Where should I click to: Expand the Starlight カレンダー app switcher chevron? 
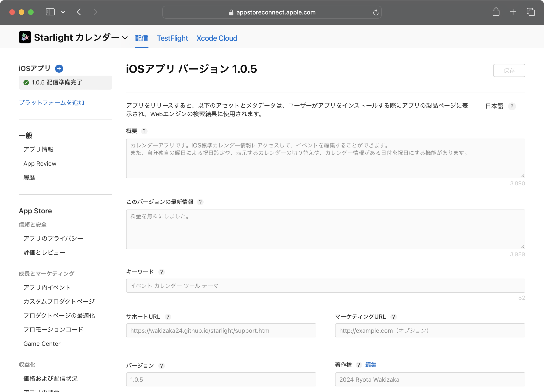coord(125,38)
